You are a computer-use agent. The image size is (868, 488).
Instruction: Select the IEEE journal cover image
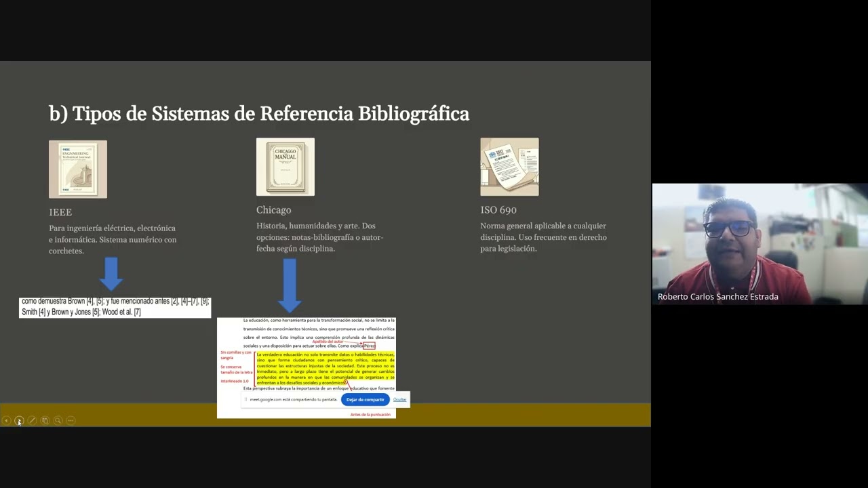point(78,169)
